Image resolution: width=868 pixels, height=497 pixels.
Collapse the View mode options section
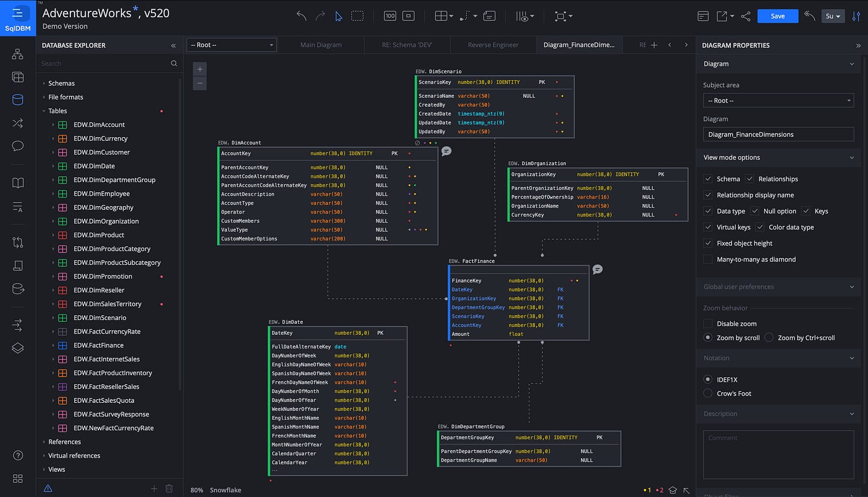point(852,158)
